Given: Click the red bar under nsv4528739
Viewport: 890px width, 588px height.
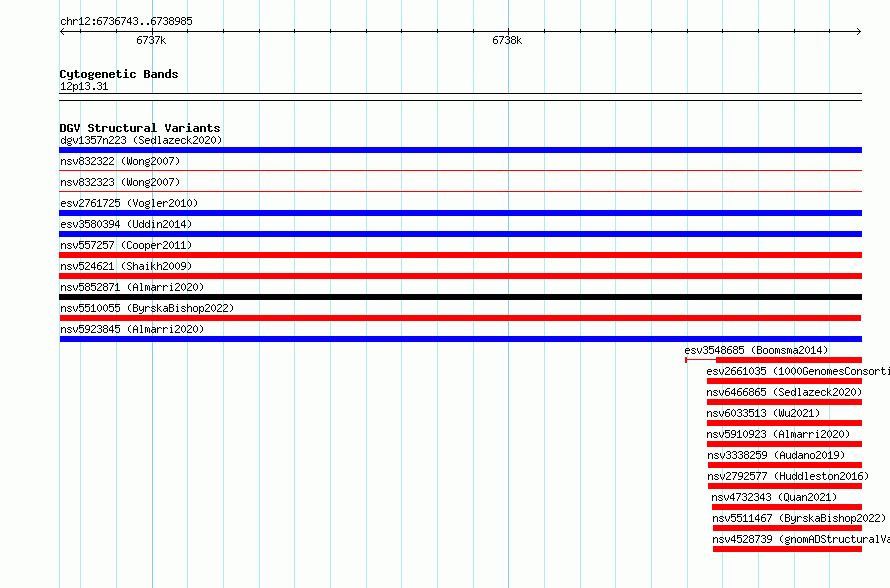Looking at the screenshot, I should click(x=788, y=549).
